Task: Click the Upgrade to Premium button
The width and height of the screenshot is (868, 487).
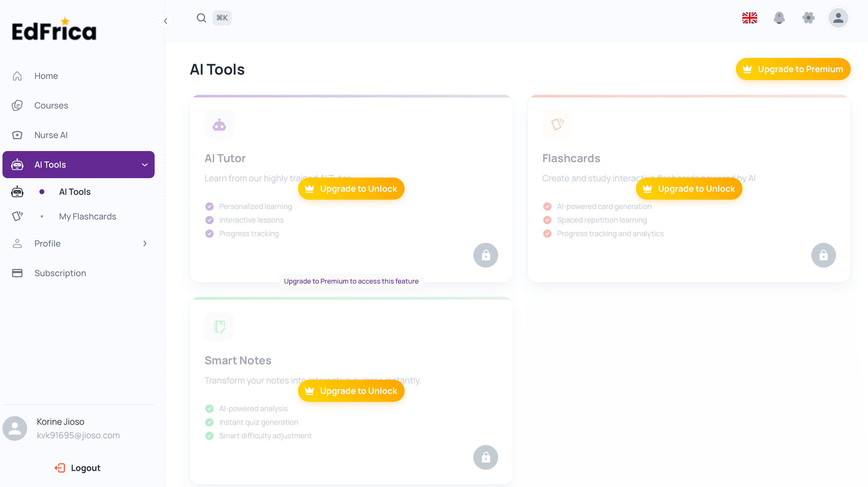Action: [x=793, y=69]
